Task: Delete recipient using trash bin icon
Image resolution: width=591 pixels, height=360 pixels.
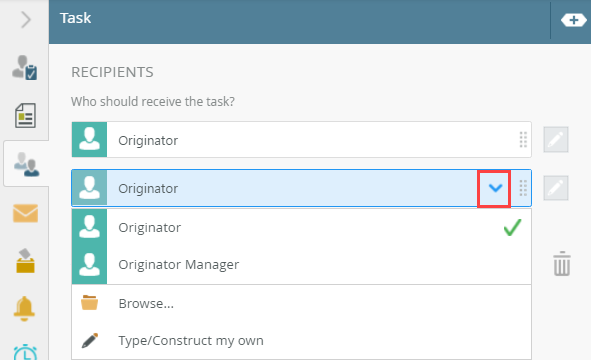Action: [562, 263]
